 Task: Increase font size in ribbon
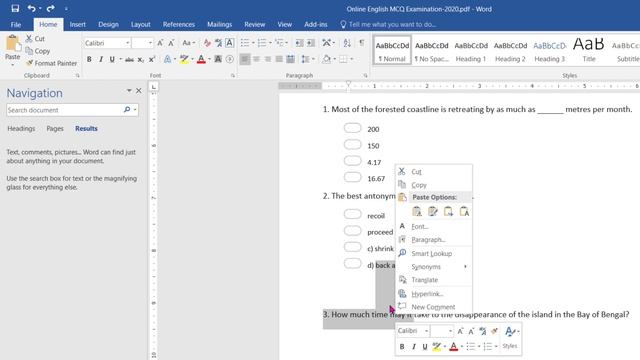[x=160, y=43]
